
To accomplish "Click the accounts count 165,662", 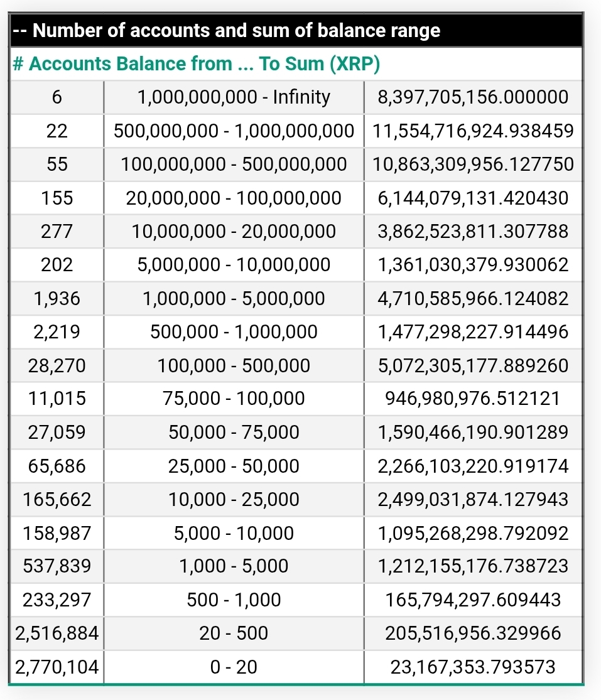I will click(x=57, y=500).
